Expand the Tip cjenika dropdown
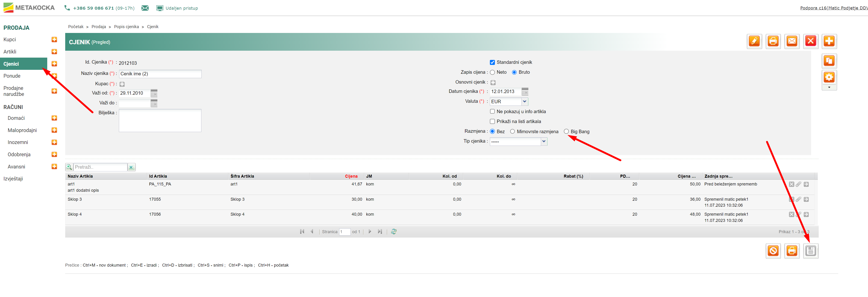The height and width of the screenshot is (297, 868). (x=544, y=142)
